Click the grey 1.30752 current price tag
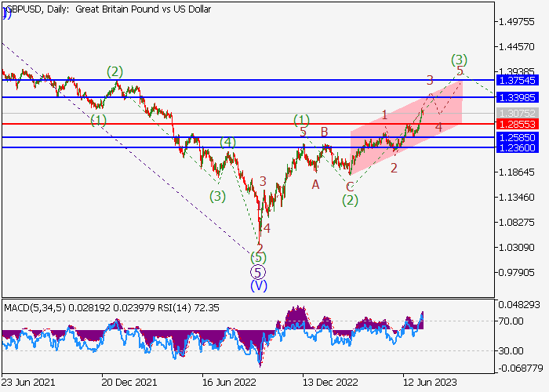The width and height of the screenshot is (549, 392). 518,113
